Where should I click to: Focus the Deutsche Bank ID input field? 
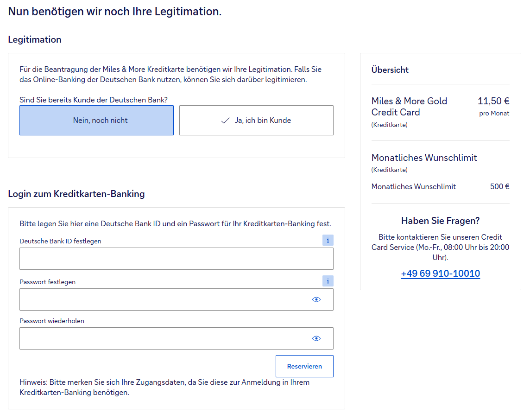(176, 259)
